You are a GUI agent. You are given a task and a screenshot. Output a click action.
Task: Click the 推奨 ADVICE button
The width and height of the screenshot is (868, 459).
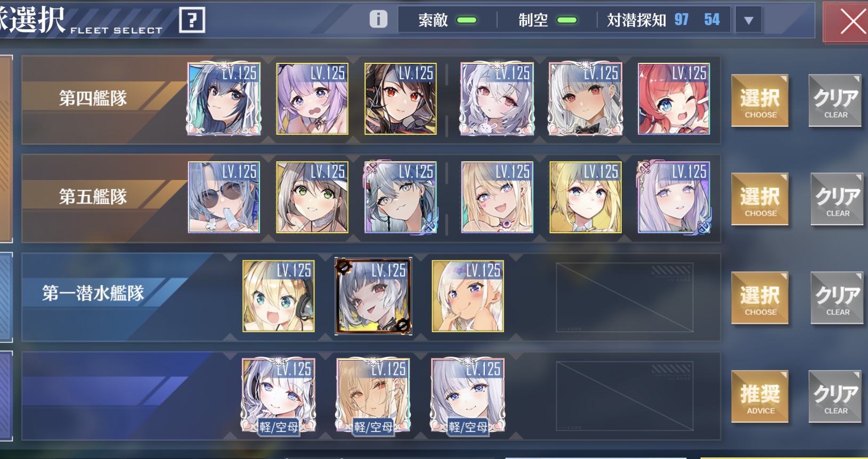pos(760,397)
